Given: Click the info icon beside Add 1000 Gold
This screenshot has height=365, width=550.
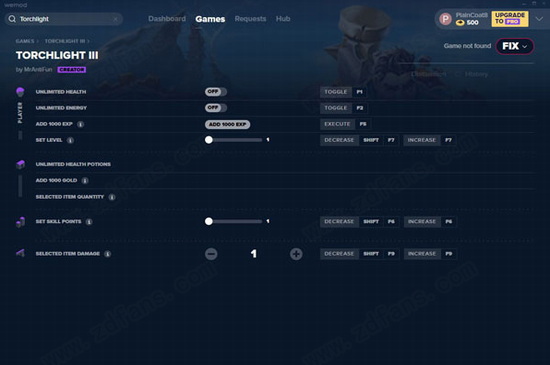Looking at the screenshot, I should [85, 181].
